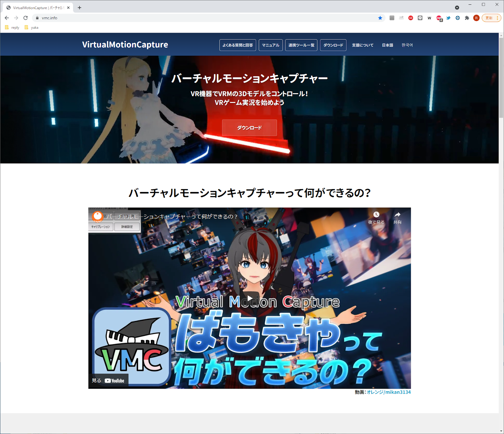
Task: Open the video title link
Action: point(172,217)
